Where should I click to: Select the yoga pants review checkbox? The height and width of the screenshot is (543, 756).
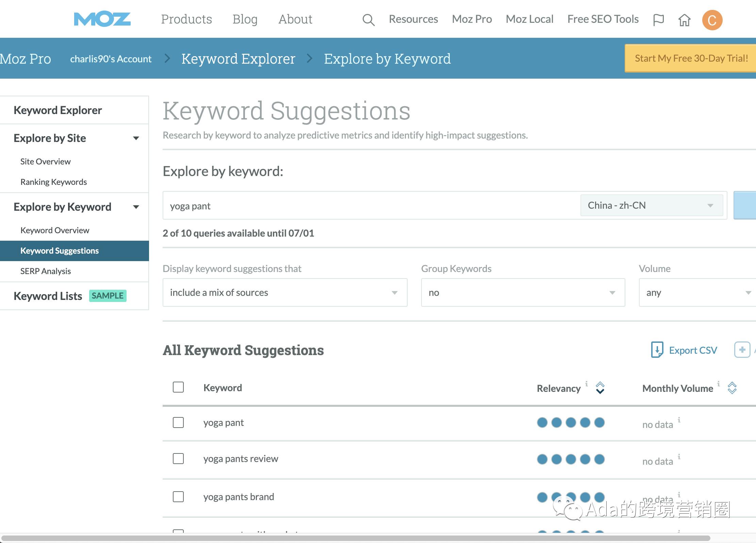coord(178,459)
